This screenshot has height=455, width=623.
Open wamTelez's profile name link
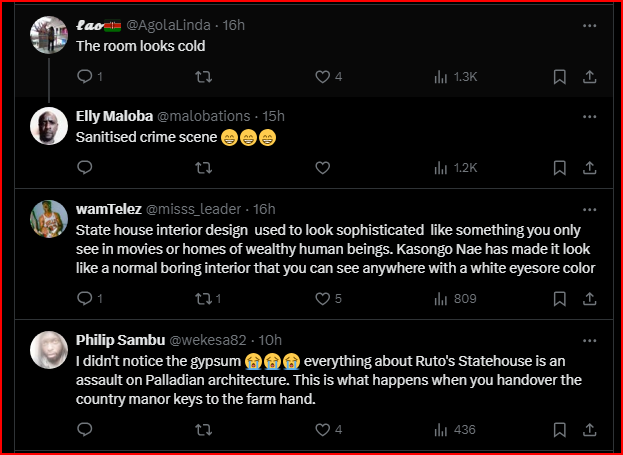pyautogui.click(x=109, y=209)
